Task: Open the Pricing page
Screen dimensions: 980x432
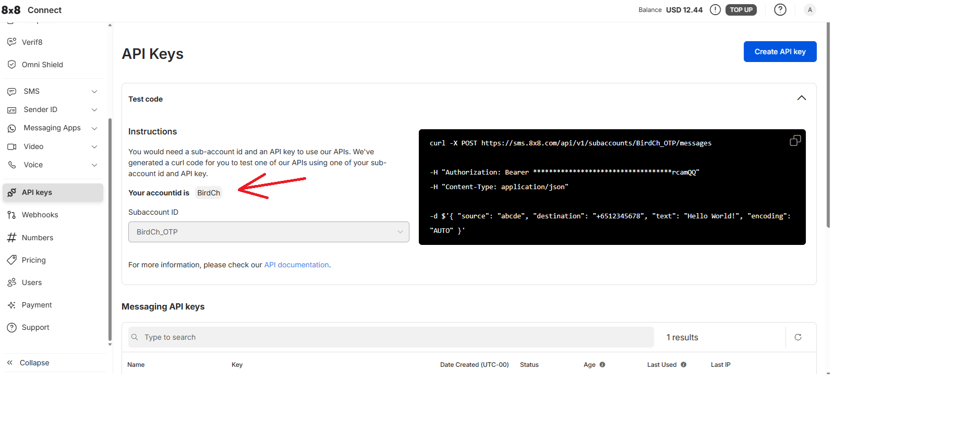Action: pyautogui.click(x=53, y=260)
